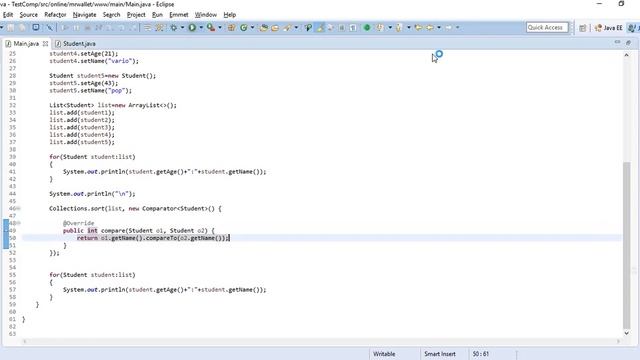Toggle Show Whitespace Characters paragraph icon
This screenshot has height=360, width=640.
(x=353, y=27)
